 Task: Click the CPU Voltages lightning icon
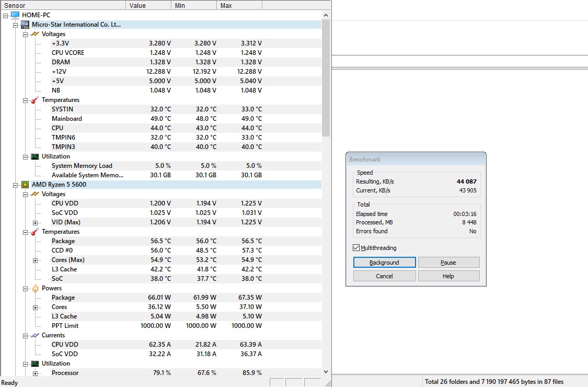35,194
